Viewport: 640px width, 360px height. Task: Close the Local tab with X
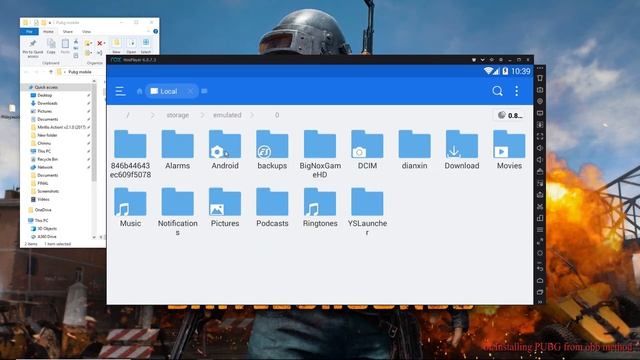click(190, 91)
